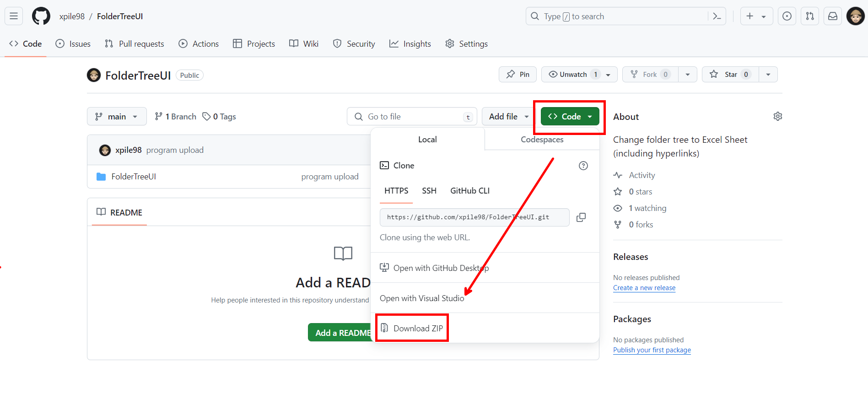Focus the Go to file search box
The width and height of the screenshot is (868, 394).
[412, 116]
